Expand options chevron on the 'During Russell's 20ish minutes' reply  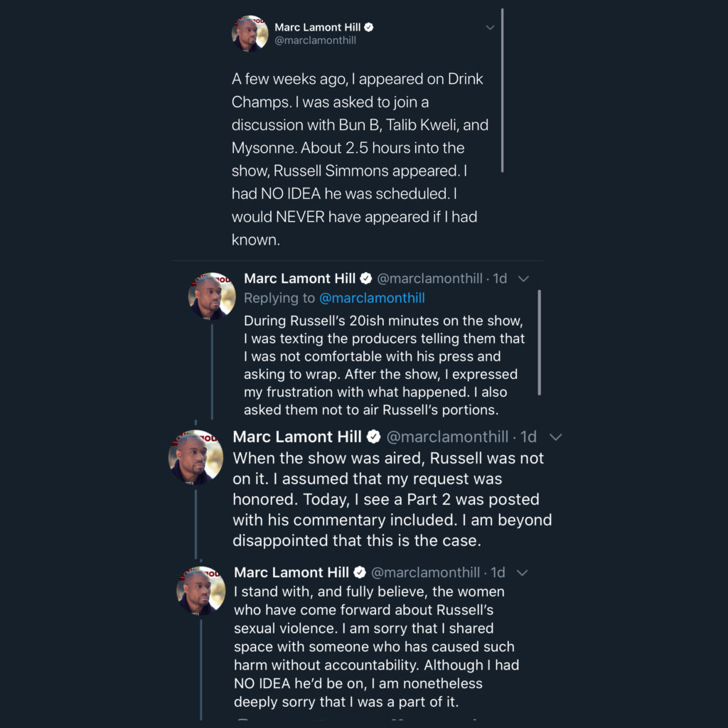tap(524, 278)
